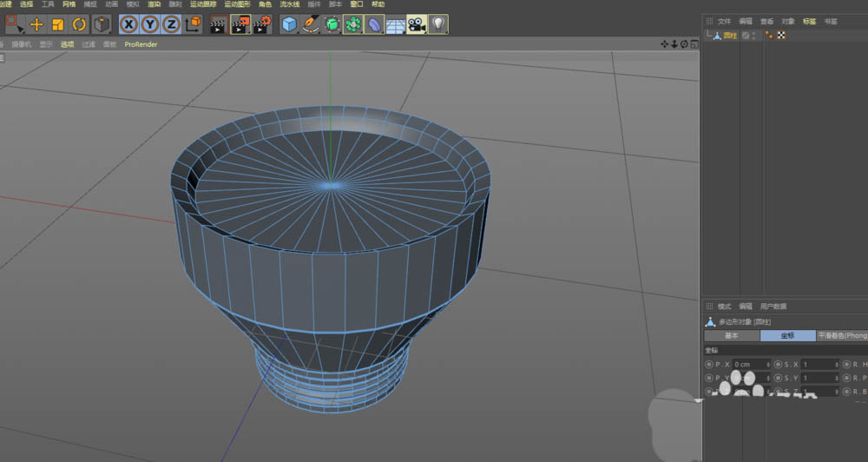The width and height of the screenshot is (868, 462).
Task: Toggle Z axis lock
Action: click(x=171, y=24)
